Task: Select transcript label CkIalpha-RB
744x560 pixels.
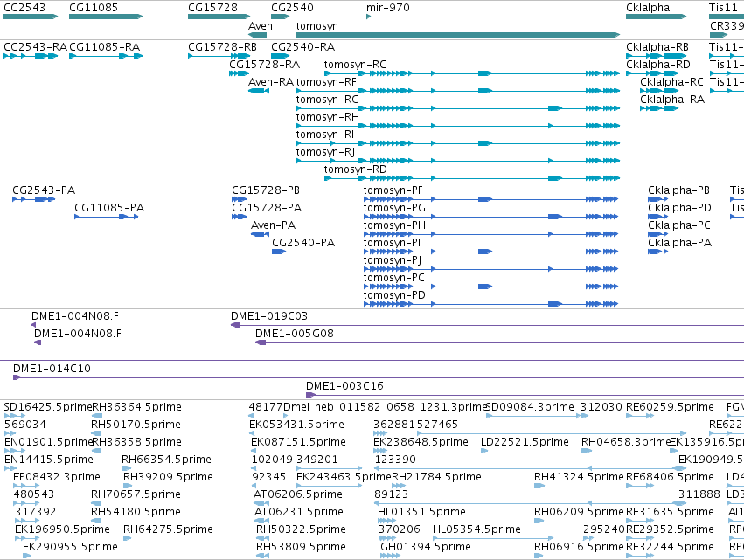Action: click(657, 47)
